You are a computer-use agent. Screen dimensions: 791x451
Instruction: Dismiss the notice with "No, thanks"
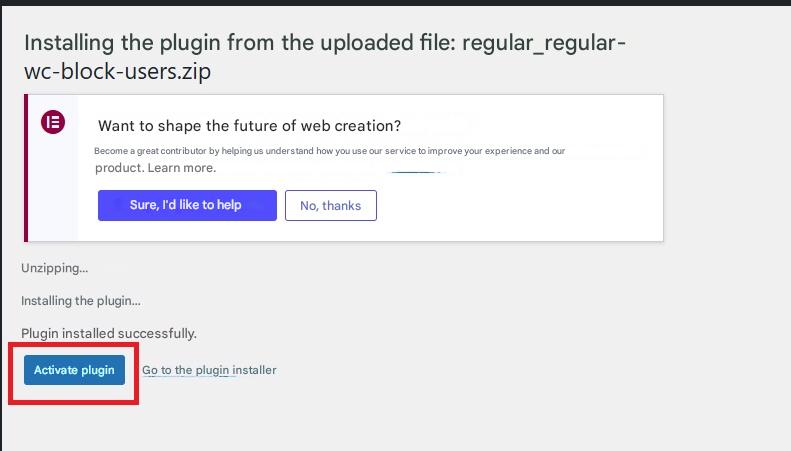330,205
